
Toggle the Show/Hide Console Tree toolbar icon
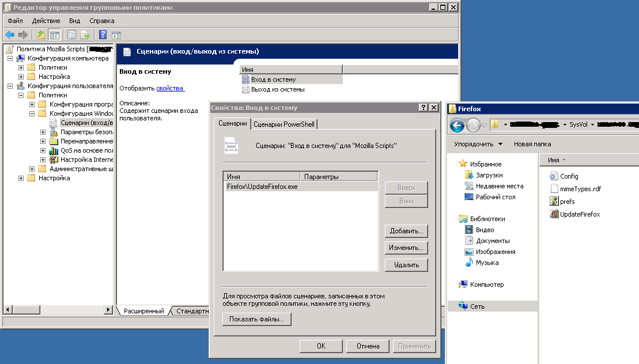pos(54,35)
